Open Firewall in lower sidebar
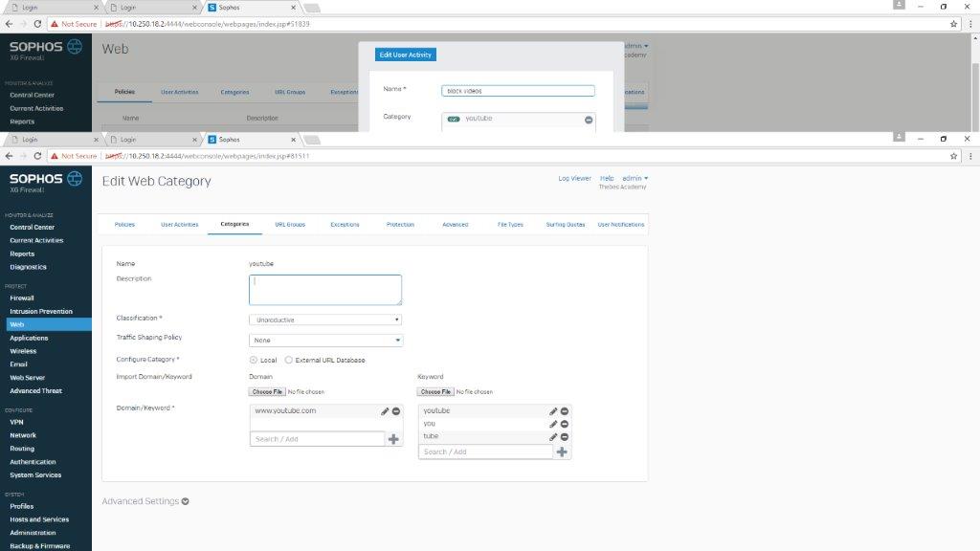 point(22,298)
